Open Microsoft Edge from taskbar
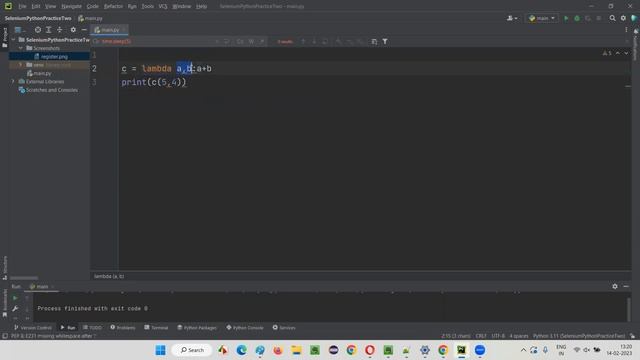Viewport: 640px width, 360px height. pyautogui.click(x=241, y=350)
